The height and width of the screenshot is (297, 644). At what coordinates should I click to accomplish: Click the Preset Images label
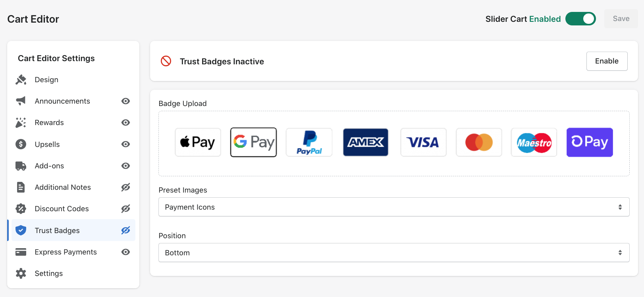pos(183,190)
